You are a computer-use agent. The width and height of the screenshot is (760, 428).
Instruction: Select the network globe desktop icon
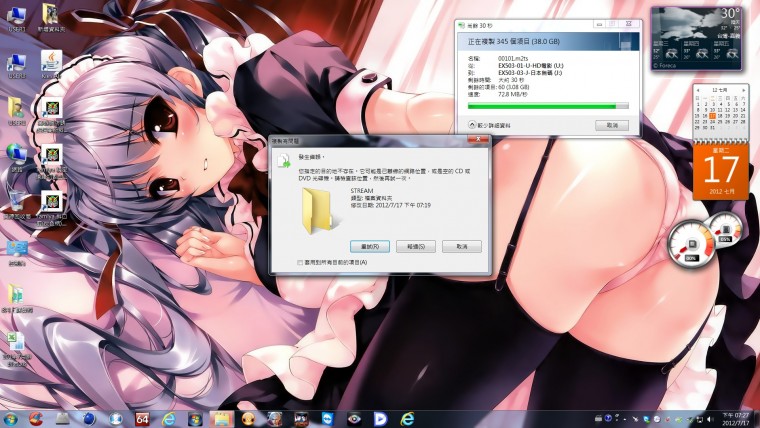point(16,158)
